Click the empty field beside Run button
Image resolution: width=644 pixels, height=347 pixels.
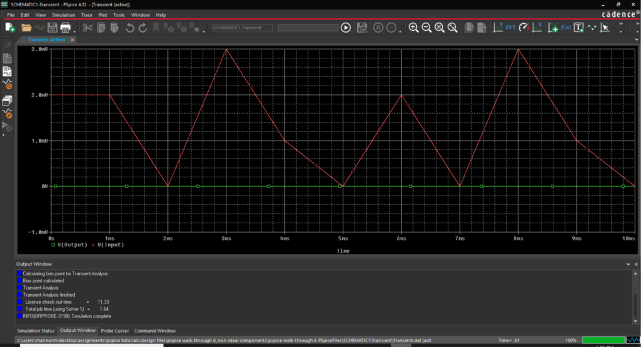coord(308,28)
